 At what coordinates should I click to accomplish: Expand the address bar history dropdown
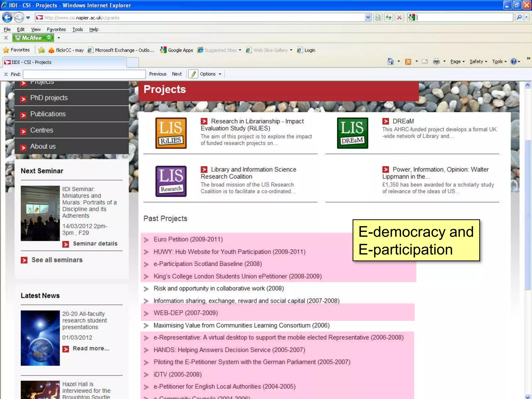pos(368,18)
